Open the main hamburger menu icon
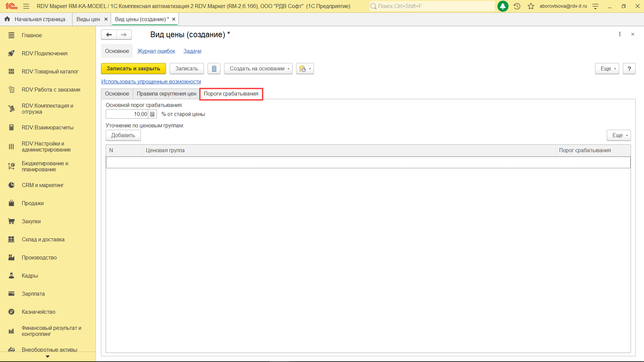 pyautogui.click(x=26, y=6)
